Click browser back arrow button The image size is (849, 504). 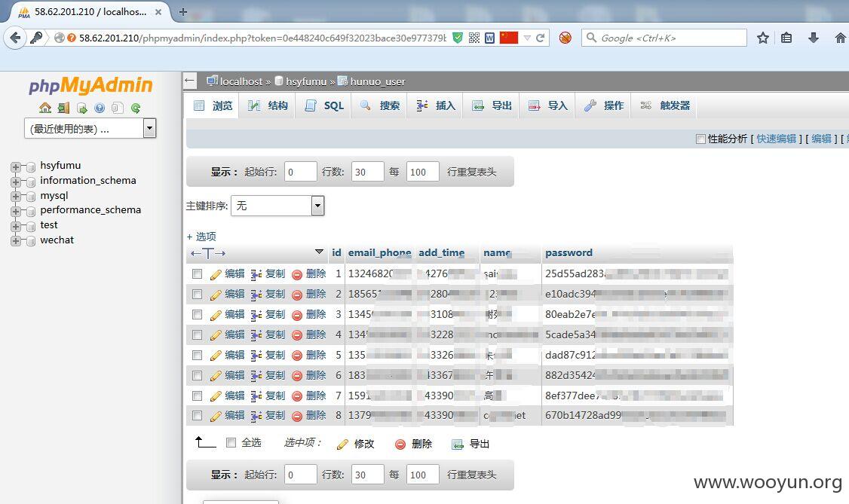pyautogui.click(x=15, y=38)
